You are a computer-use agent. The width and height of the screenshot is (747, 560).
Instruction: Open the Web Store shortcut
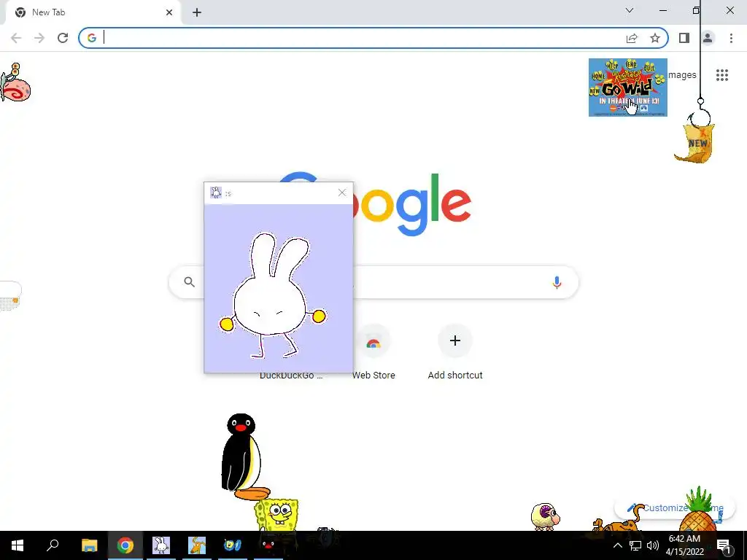click(x=373, y=352)
